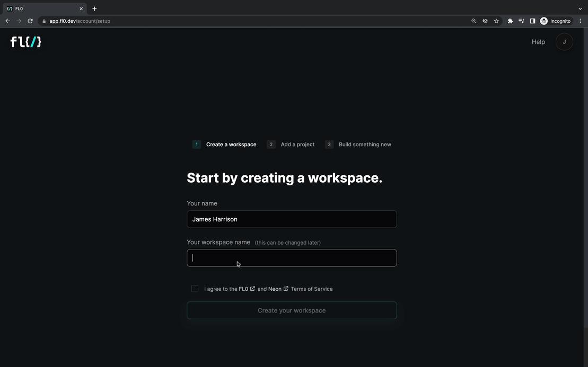Open the Help link
Viewport: 588px width, 367px height.
[x=538, y=42]
